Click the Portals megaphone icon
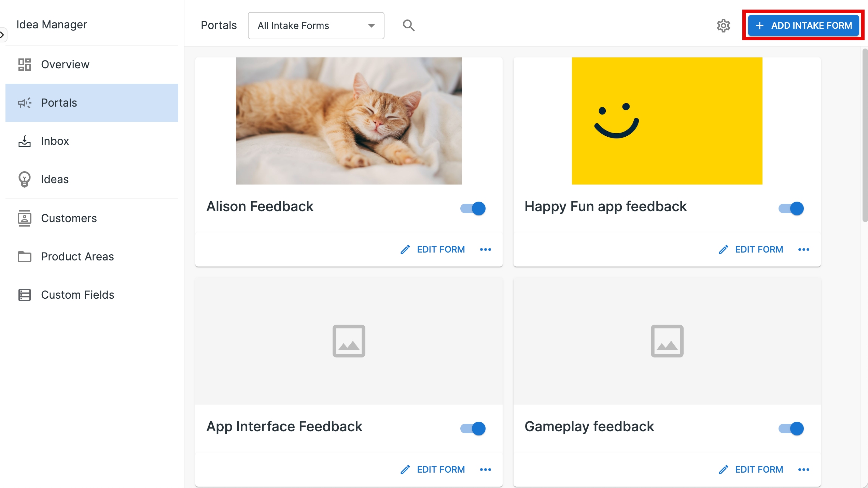 [x=24, y=103]
